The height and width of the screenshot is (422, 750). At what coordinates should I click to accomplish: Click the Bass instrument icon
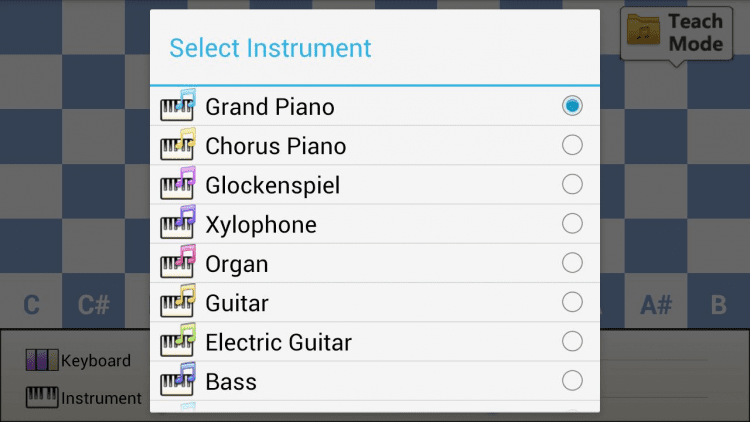coord(178,381)
